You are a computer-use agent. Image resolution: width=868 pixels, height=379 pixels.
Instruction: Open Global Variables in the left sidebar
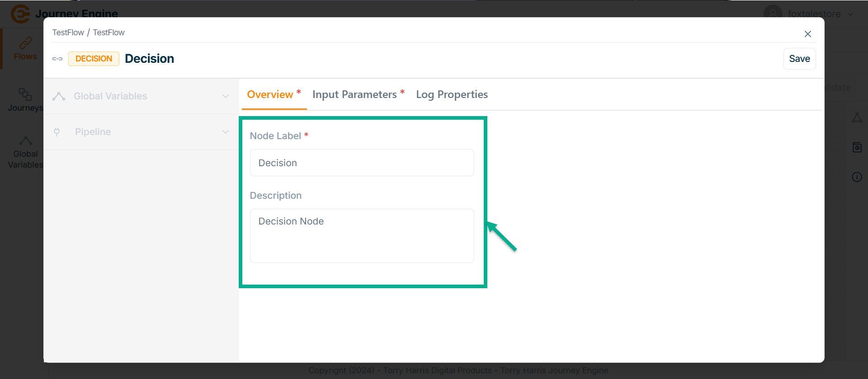pyautogui.click(x=25, y=153)
